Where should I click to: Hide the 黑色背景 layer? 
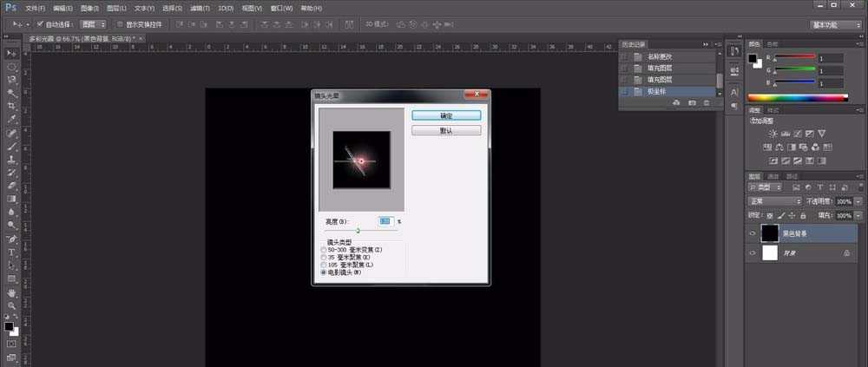click(753, 233)
